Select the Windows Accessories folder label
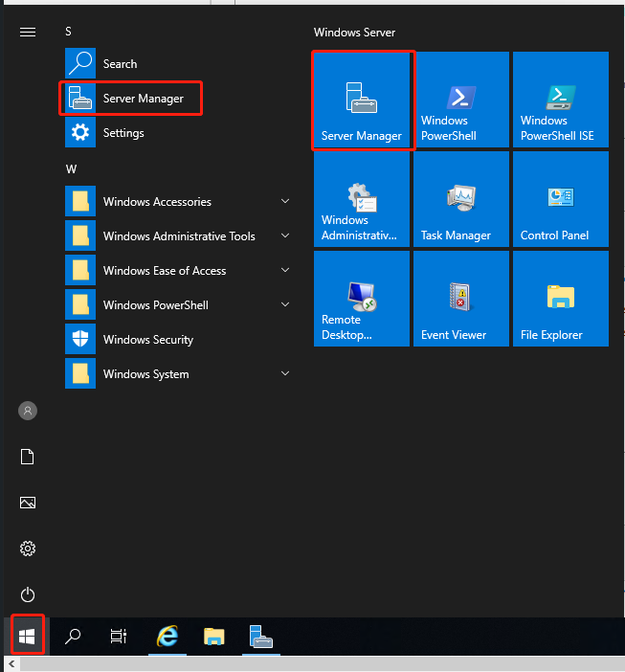This screenshot has width=625, height=672. [x=157, y=202]
